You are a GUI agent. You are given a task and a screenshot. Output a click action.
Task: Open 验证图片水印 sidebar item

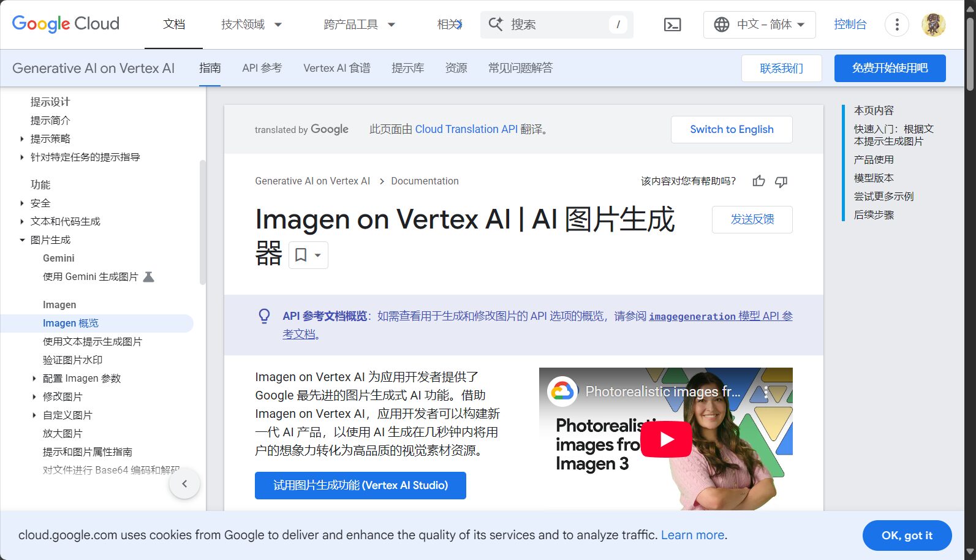tap(73, 360)
